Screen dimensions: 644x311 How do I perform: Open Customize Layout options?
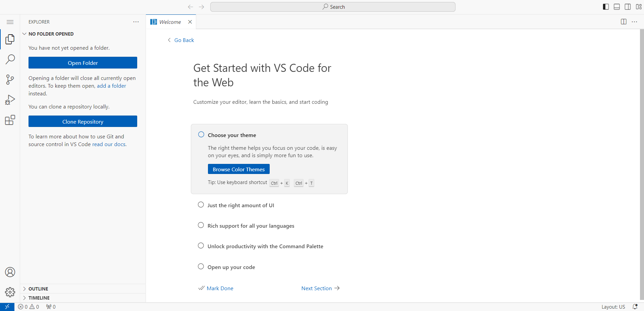pyautogui.click(x=639, y=7)
